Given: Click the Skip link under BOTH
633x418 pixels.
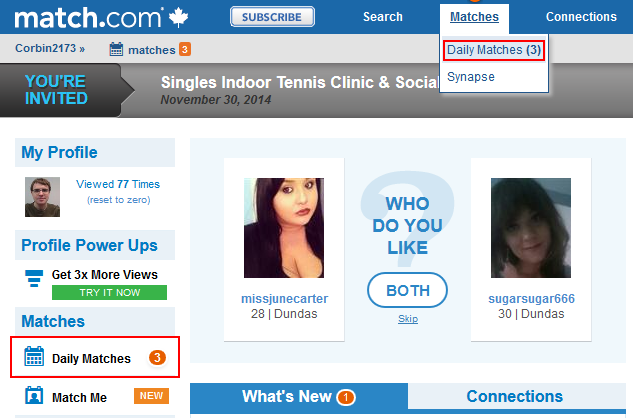Looking at the screenshot, I should pos(408,319).
